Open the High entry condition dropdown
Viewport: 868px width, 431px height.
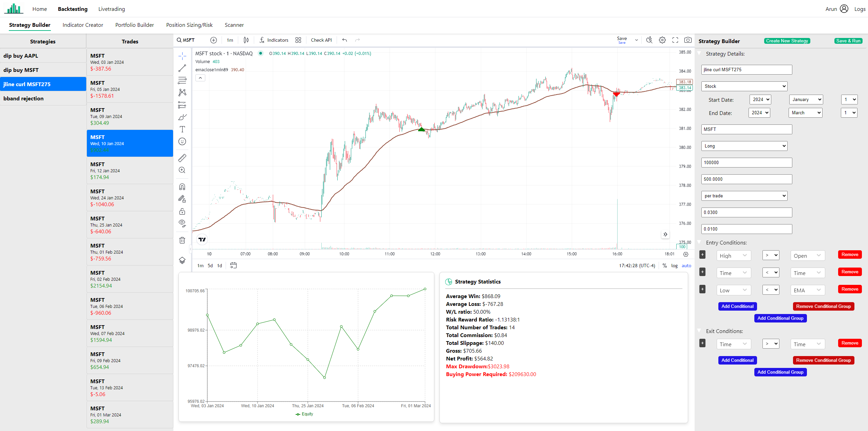coord(734,256)
